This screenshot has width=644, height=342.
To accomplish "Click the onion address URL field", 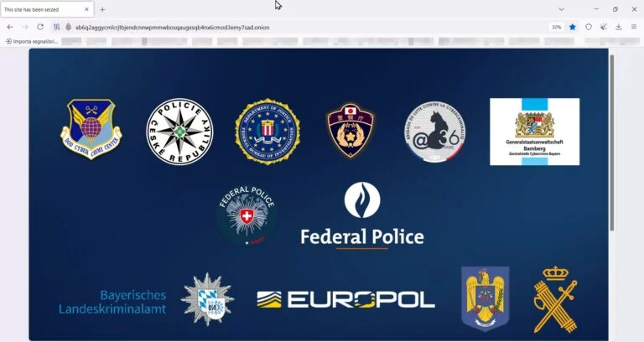I will click(252, 27).
